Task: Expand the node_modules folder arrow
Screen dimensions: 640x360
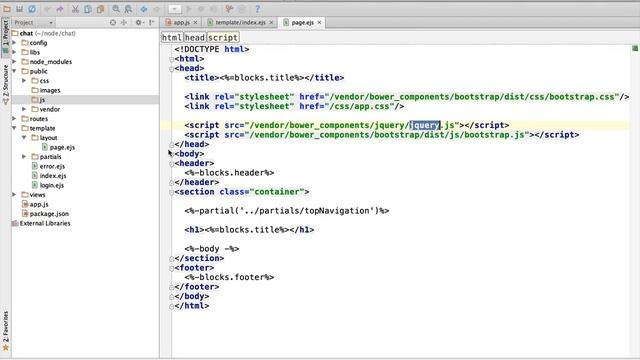Action: tap(14, 62)
